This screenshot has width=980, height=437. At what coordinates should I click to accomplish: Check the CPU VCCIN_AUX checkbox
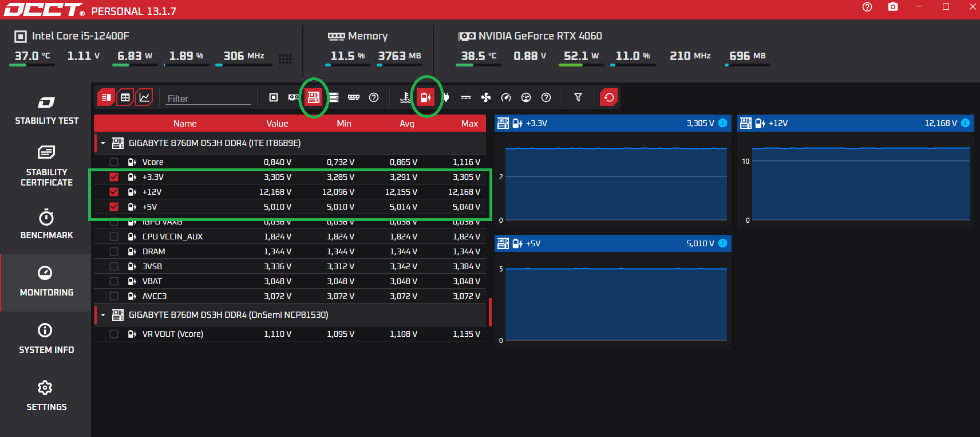(x=114, y=237)
